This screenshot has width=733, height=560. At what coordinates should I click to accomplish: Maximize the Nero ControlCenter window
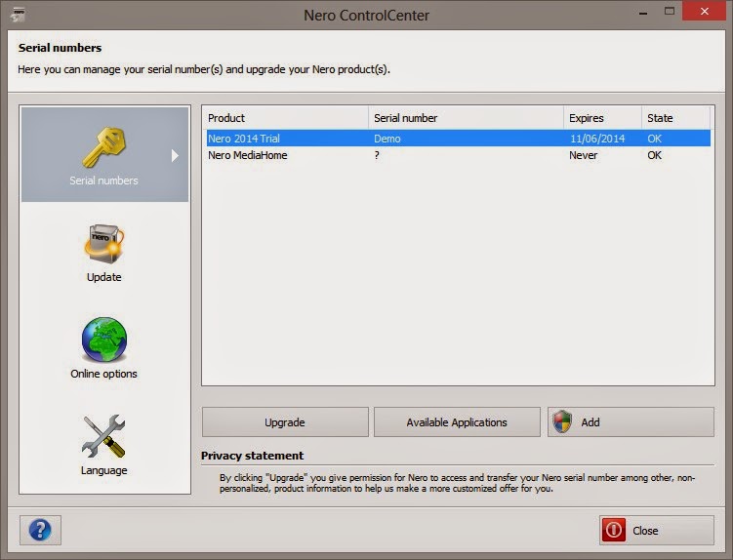click(670, 11)
